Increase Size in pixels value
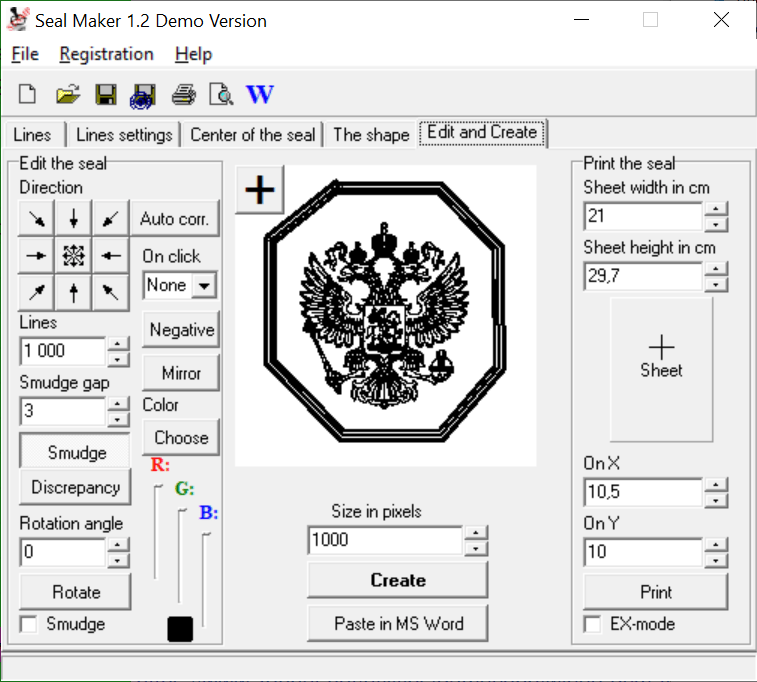This screenshot has height=682, width=757. coord(476,532)
